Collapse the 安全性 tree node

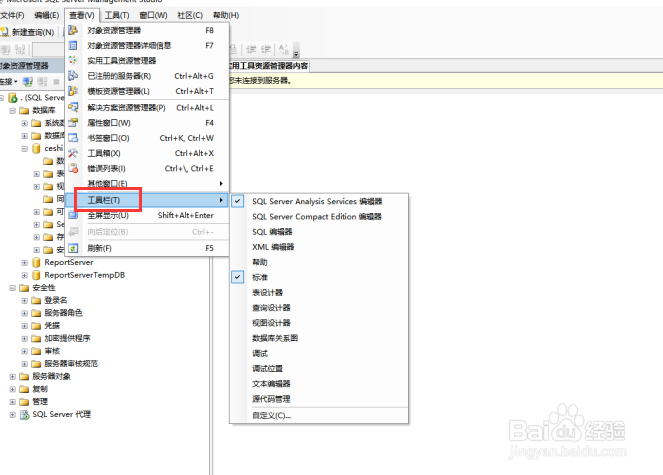(x=13, y=288)
